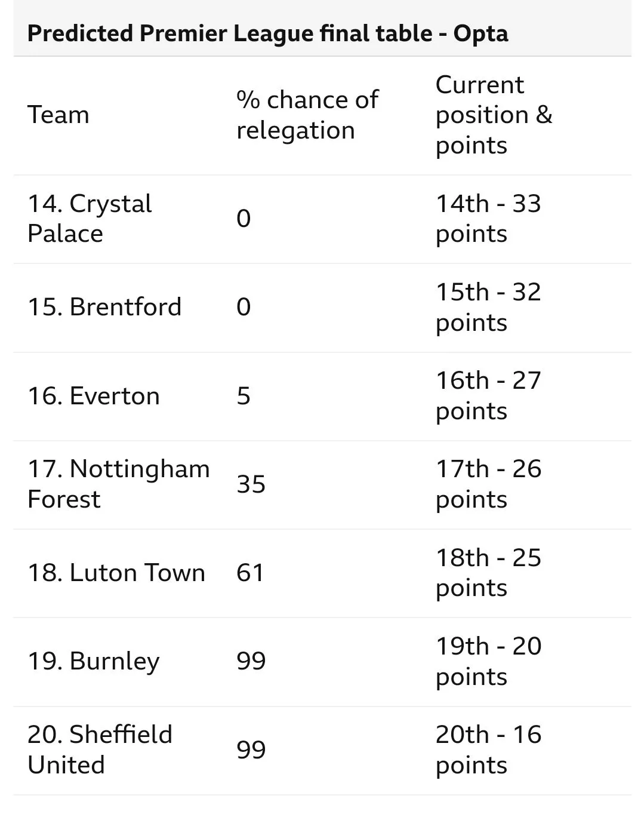
Task: Click the '17th - 26 points' cell
Action: click(488, 484)
